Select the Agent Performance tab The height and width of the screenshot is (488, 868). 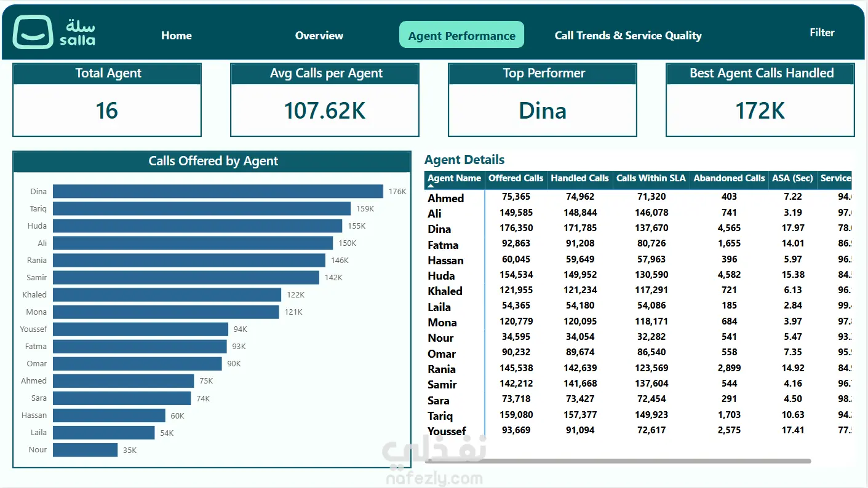click(x=461, y=35)
